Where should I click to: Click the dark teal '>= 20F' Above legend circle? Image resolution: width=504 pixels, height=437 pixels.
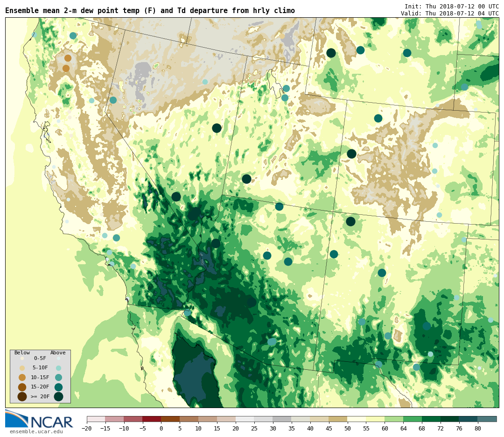(x=58, y=396)
